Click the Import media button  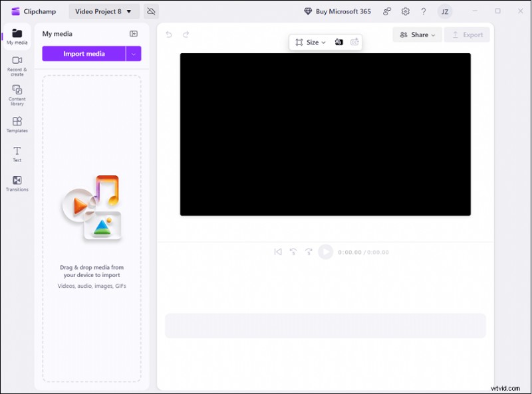coord(83,54)
